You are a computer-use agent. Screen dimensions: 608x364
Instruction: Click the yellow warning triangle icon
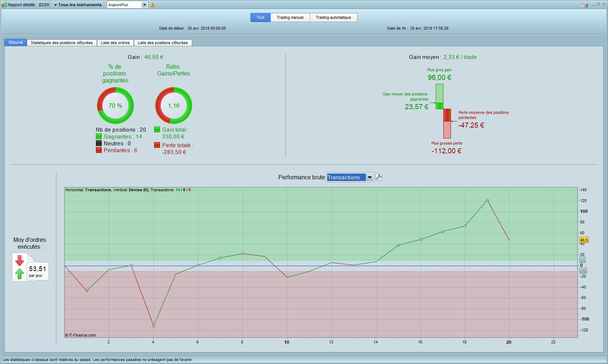point(153,5)
